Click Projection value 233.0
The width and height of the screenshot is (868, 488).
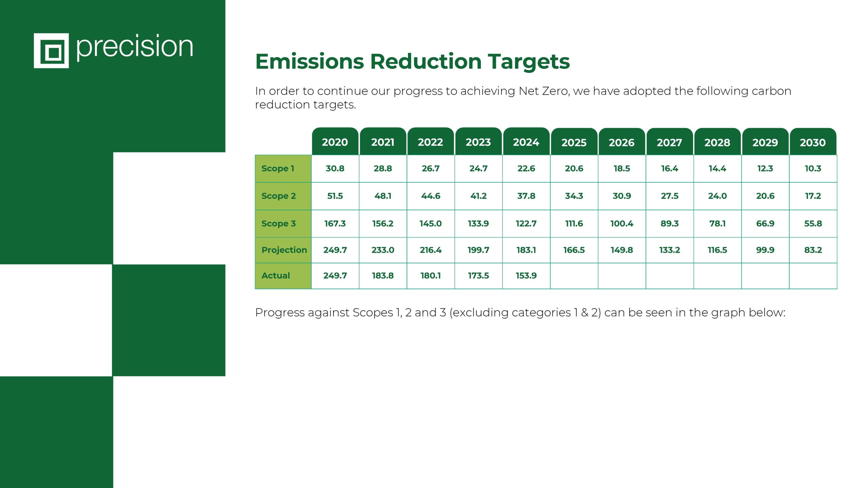[x=383, y=250]
